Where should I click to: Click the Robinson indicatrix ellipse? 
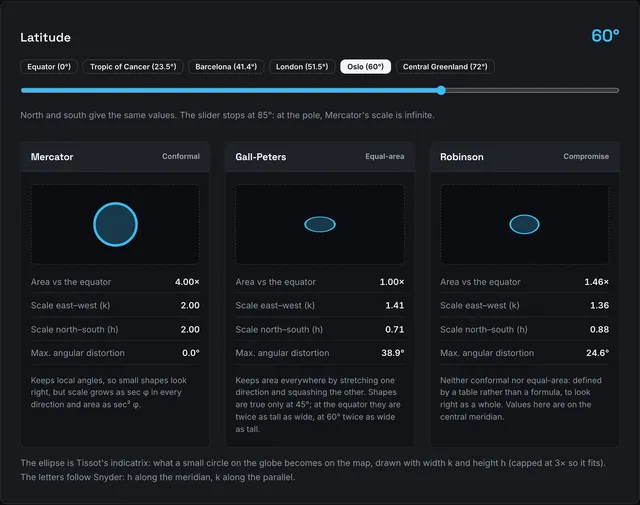[x=524, y=224]
